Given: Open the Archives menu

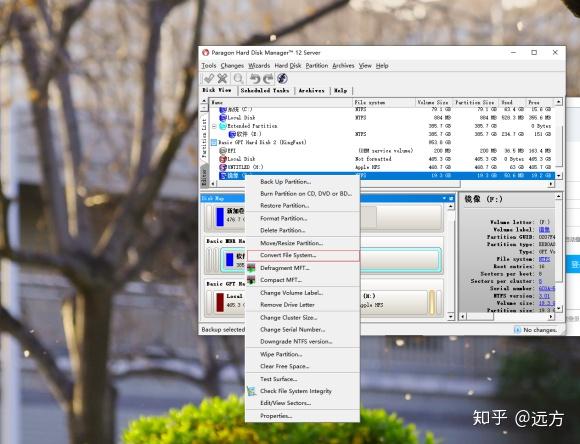Looking at the screenshot, I should click(343, 65).
